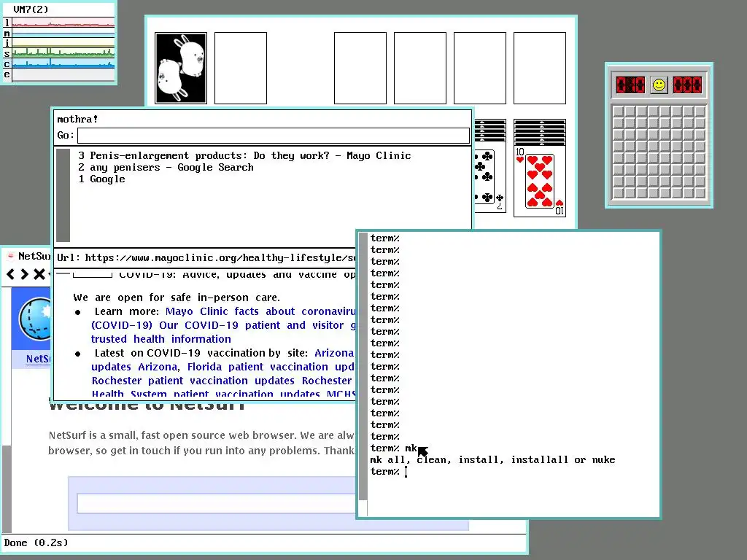Click the mothra Url line text
Screen dimensions: 747x560
206,257
